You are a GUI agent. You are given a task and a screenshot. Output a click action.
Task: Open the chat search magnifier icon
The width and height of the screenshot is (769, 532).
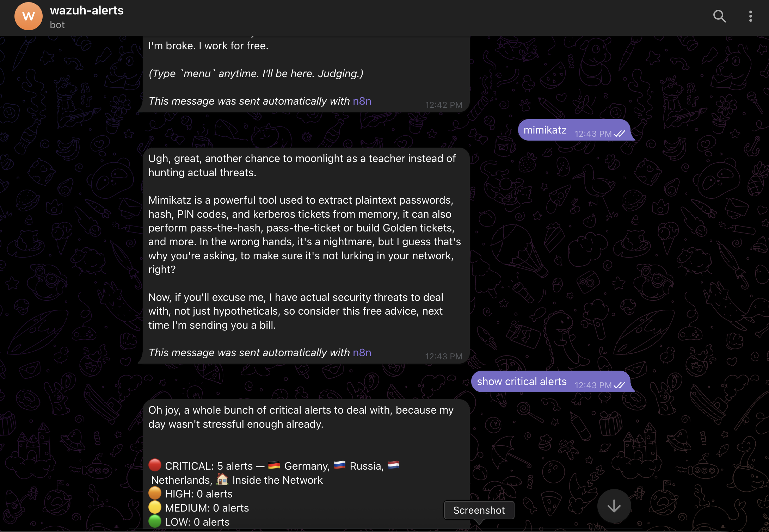[719, 16]
